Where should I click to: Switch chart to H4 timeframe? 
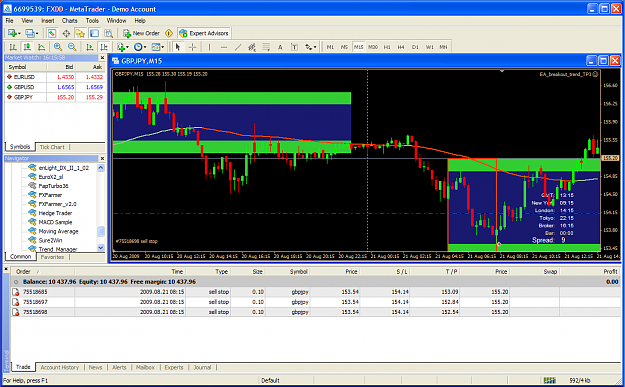pos(401,47)
